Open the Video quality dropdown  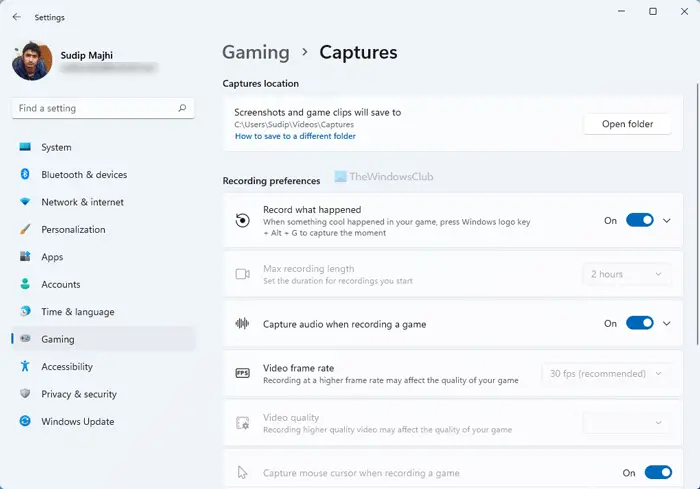pos(627,422)
